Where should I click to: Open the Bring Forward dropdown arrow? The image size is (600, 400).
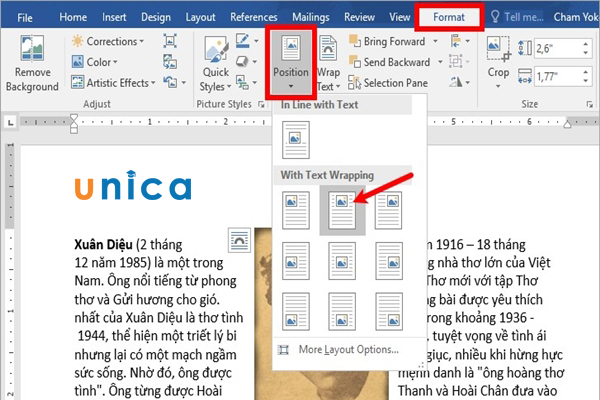438,40
